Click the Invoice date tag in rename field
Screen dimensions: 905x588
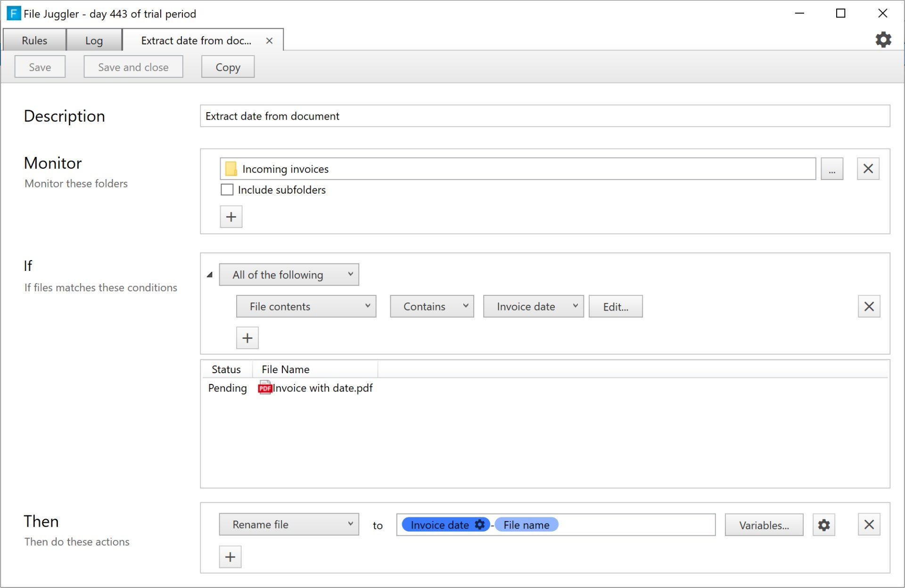click(x=439, y=524)
